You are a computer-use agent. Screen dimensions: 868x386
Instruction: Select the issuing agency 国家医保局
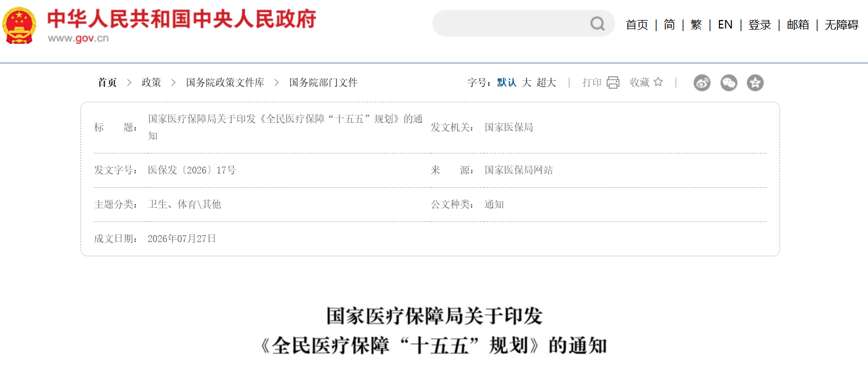click(509, 127)
